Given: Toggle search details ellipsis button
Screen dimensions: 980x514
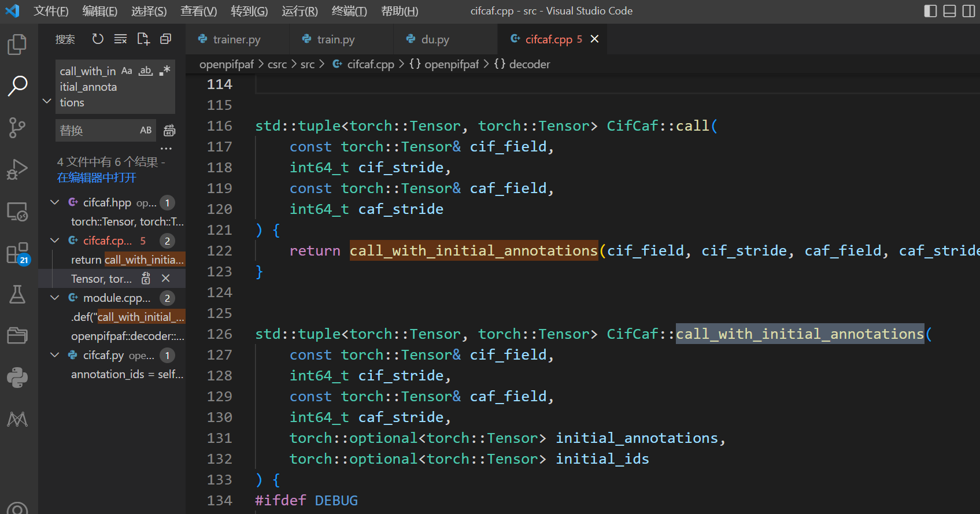Looking at the screenshot, I should 166,149.
